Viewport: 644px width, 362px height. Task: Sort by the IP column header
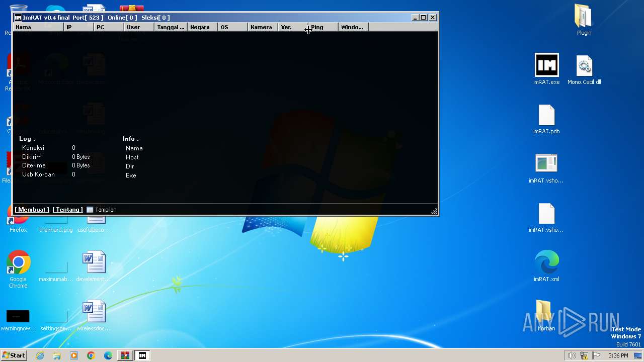(x=79, y=27)
